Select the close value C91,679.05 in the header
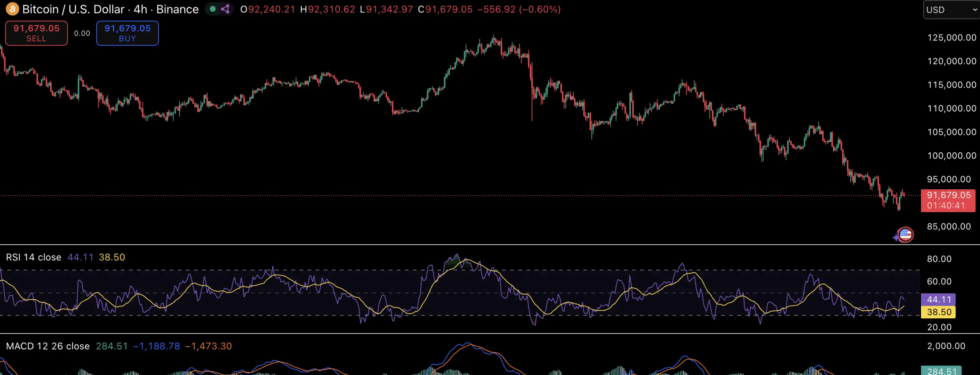Screen dimensions: 980x375 pyautogui.click(x=445, y=9)
